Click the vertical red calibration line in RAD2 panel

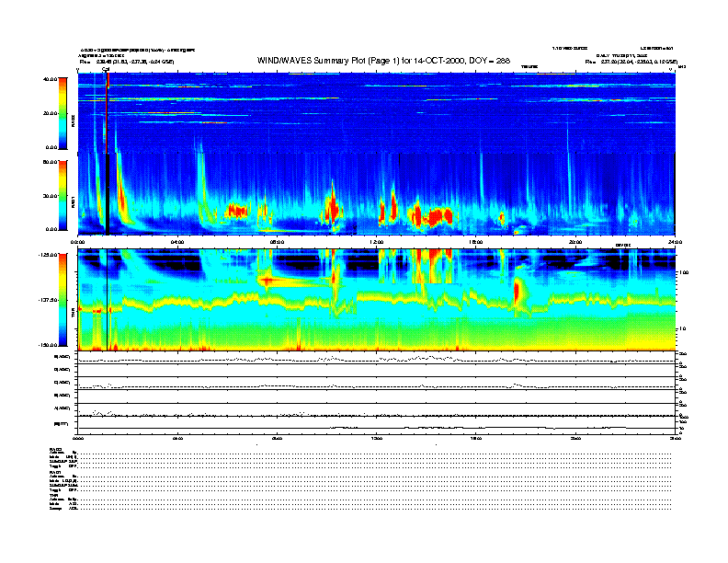pyautogui.click(x=108, y=112)
